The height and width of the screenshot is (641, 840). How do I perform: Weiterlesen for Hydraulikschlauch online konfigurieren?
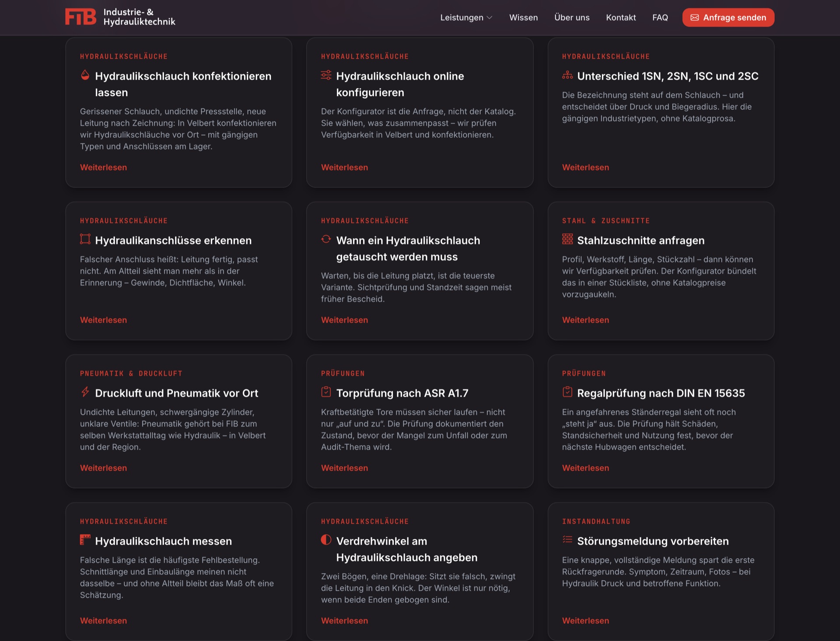tap(344, 167)
